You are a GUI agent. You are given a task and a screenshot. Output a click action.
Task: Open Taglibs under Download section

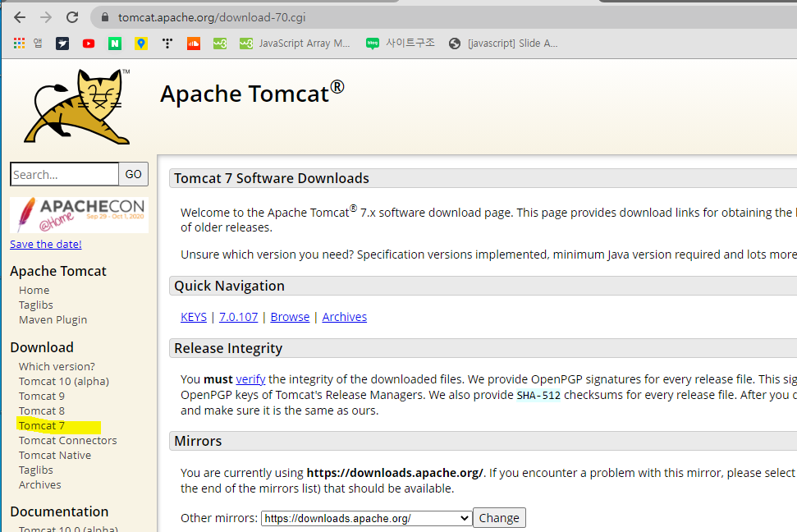[35, 470]
